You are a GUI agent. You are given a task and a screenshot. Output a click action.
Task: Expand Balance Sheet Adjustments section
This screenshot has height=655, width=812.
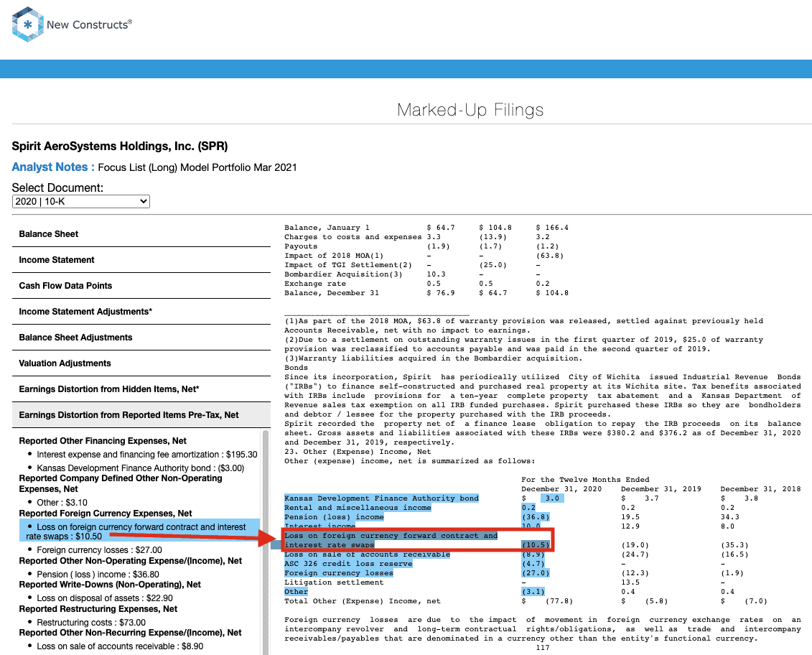141,338
